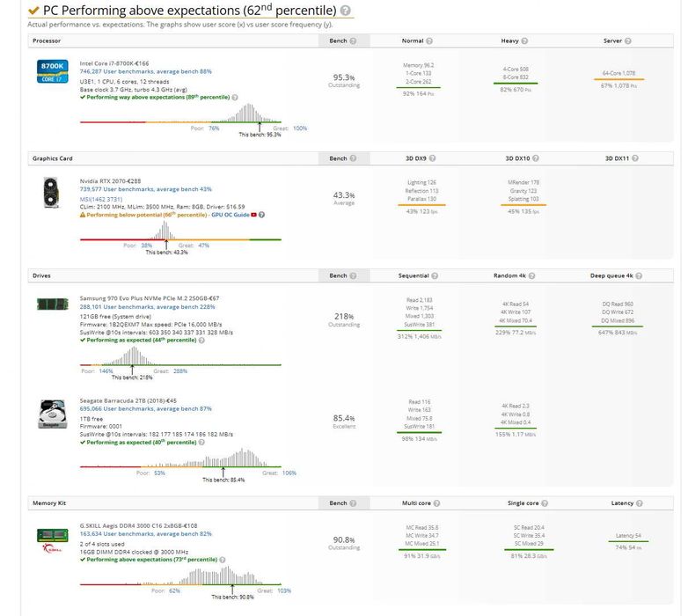
Task: Click help icon next to Random 4k header
Action: tap(531, 276)
